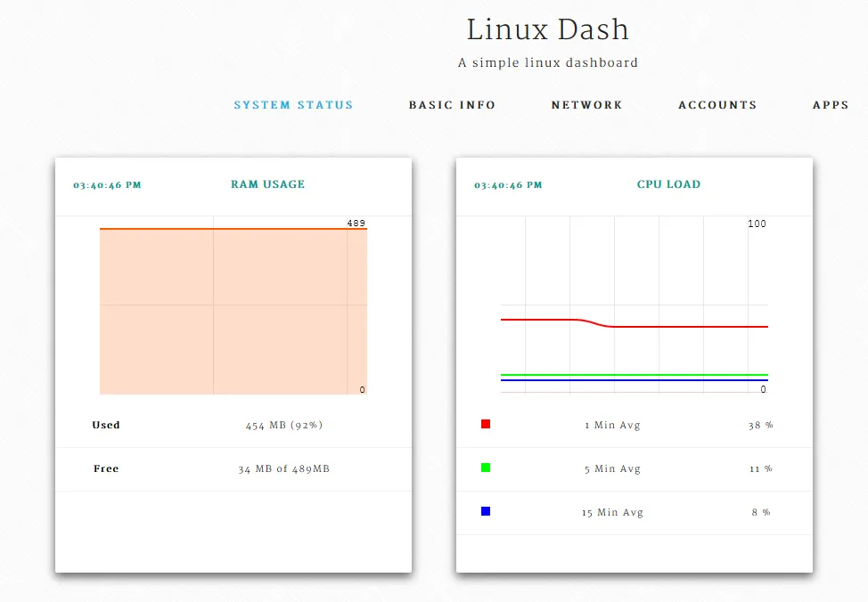Click the green 5 Min Avg legend swatch
Image resolution: width=868 pixels, height=602 pixels.
[484, 468]
